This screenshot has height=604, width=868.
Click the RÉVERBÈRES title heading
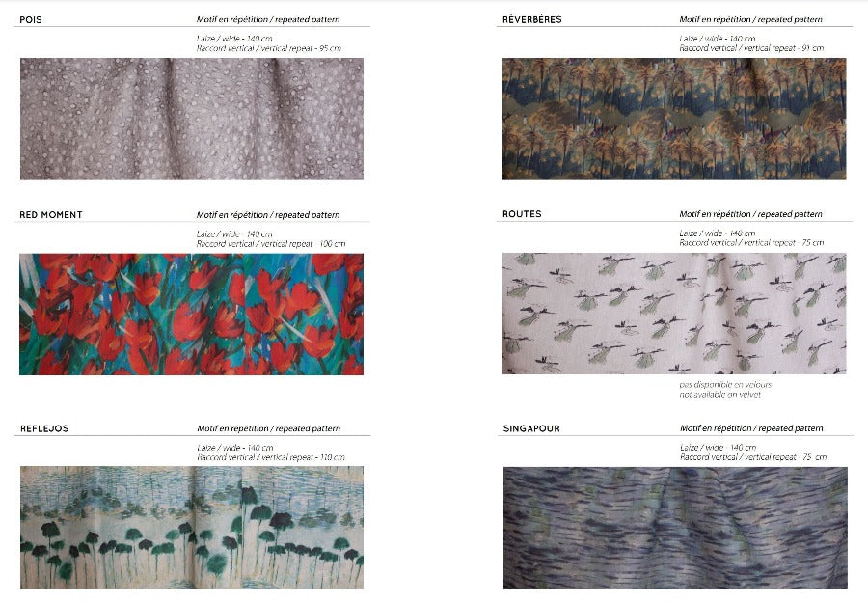(x=532, y=20)
